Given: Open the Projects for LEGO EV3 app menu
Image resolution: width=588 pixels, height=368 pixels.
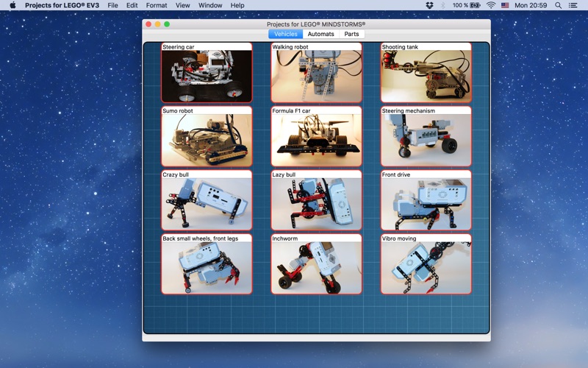Looking at the screenshot, I should 62,5.
